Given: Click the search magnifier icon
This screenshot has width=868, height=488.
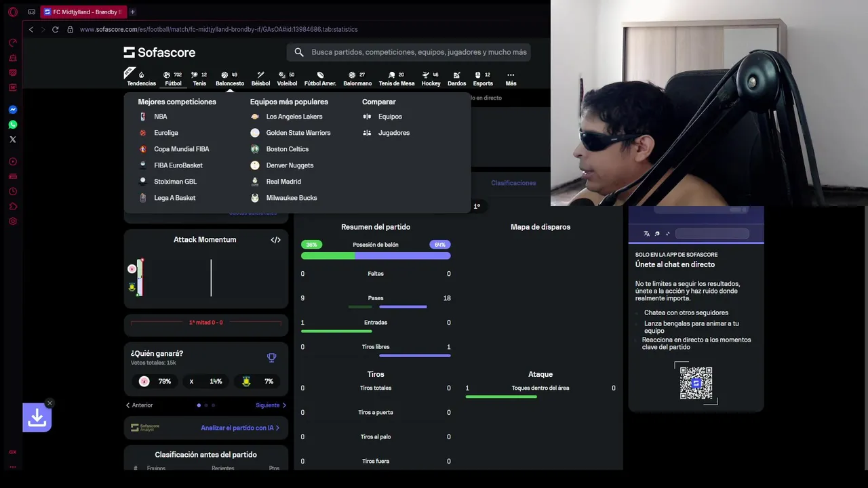Looking at the screenshot, I should (299, 52).
